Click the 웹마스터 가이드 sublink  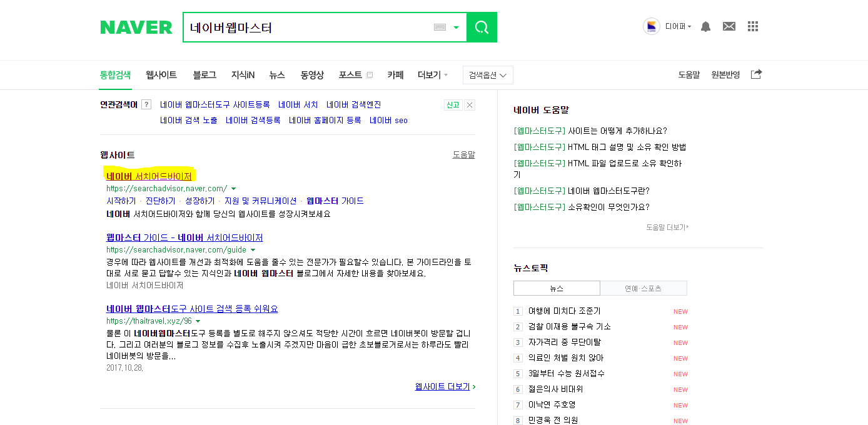[x=335, y=201]
